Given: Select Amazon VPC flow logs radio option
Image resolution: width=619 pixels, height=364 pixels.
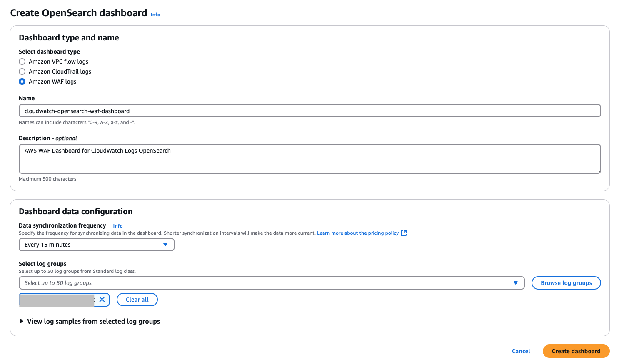Looking at the screenshot, I should (x=22, y=62).
